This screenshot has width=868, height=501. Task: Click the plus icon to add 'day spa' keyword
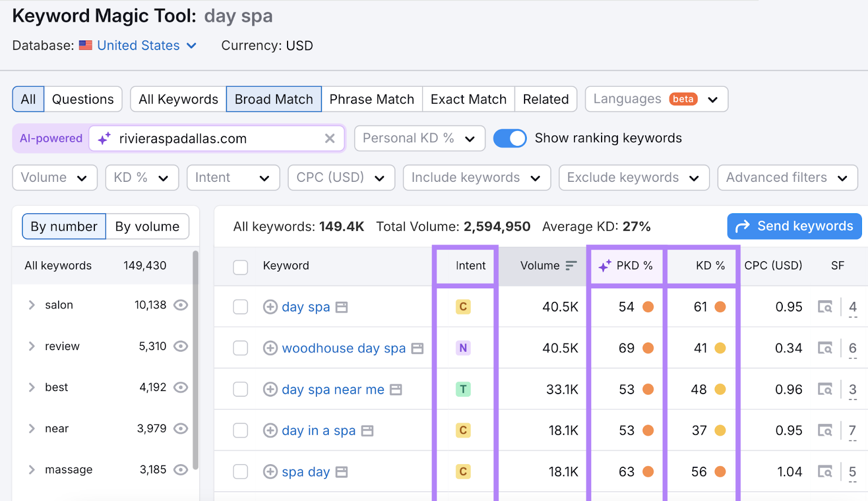(270, 307)
